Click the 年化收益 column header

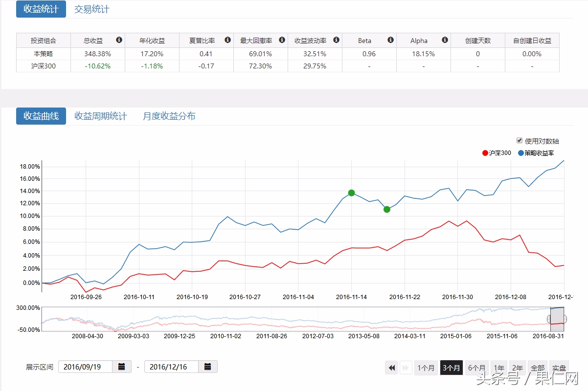click(152, 41)
